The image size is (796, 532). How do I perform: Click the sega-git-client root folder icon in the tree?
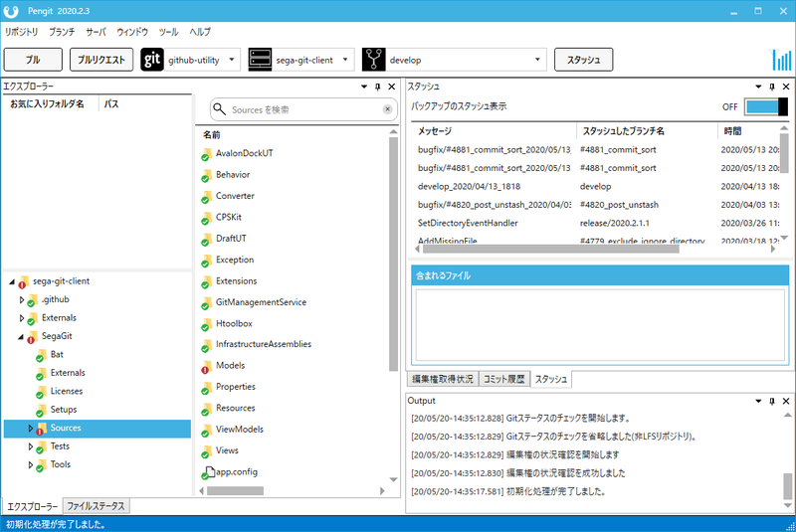click(x=23, y=282)
